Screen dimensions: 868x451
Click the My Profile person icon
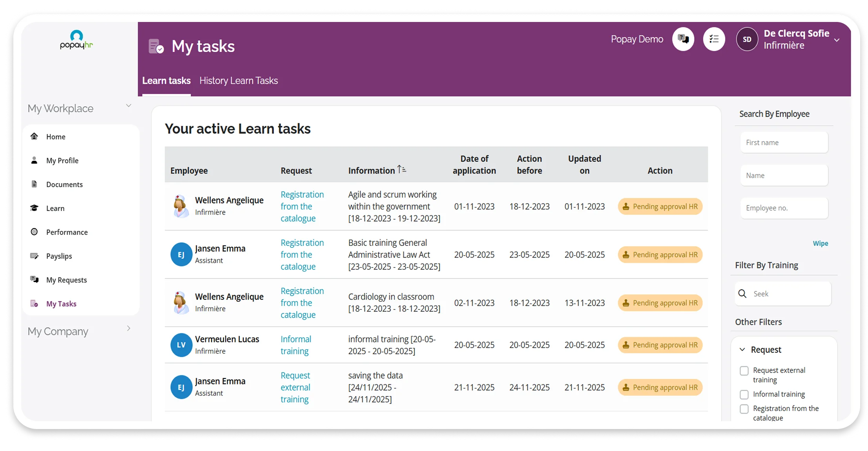coord(34,160)
